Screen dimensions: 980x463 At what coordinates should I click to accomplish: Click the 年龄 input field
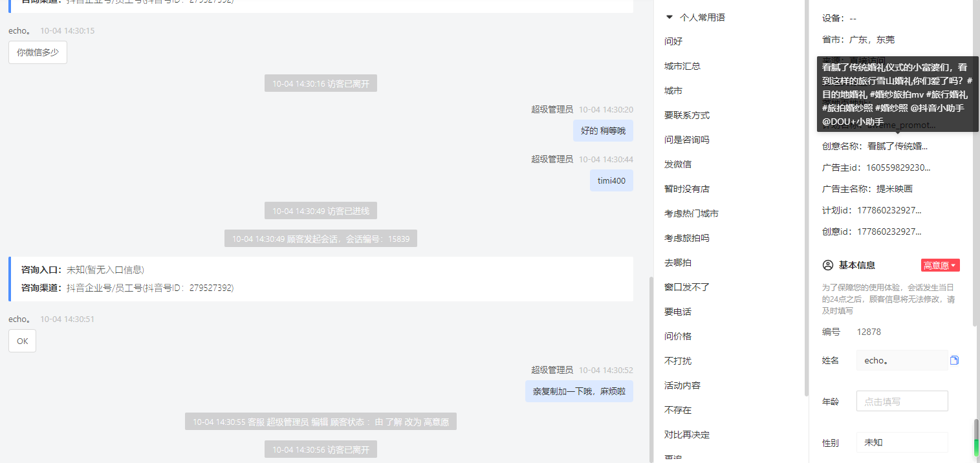pos(902,401)
